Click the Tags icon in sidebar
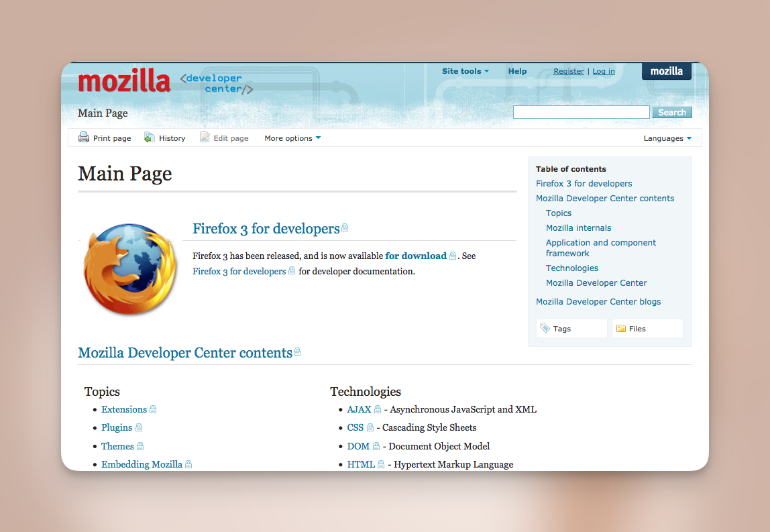This screenshot has width=770, height=532. pyautogui.click(x=545, y=328)
